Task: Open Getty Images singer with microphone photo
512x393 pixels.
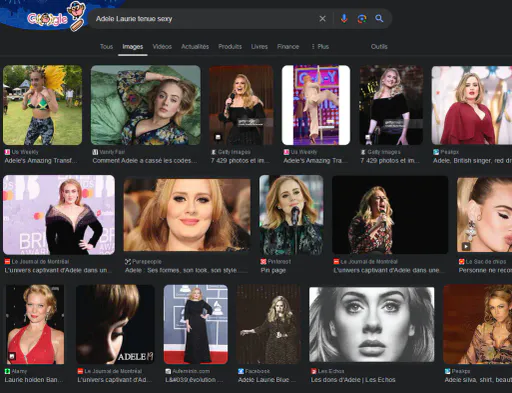Action: click(241, 105)
